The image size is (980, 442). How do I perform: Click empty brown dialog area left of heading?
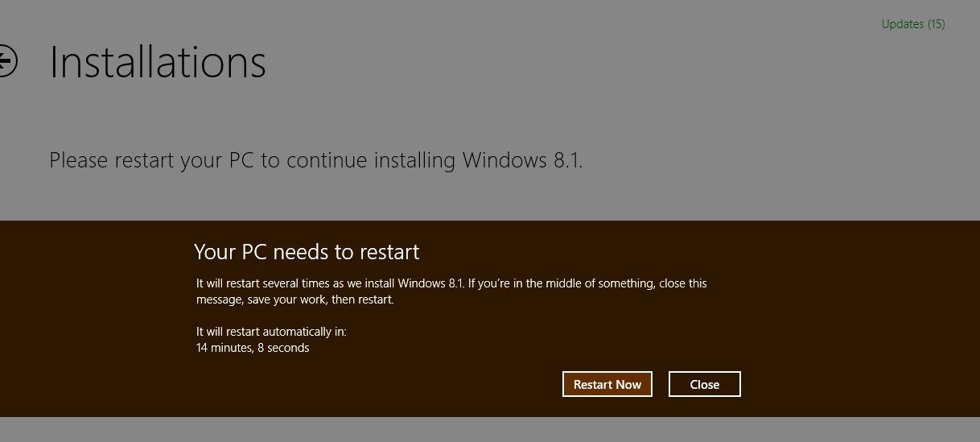97,252
